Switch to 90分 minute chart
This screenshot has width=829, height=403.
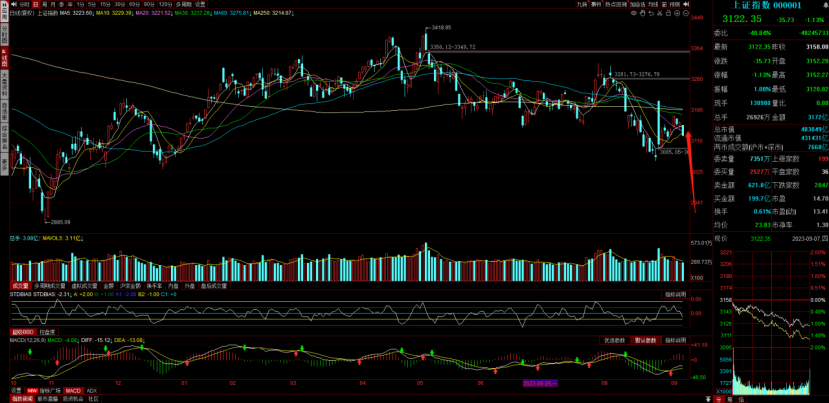150,4
